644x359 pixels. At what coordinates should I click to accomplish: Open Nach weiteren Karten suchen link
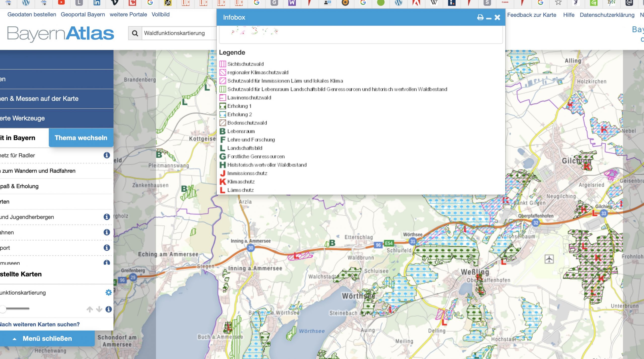(x=40, y=324)
